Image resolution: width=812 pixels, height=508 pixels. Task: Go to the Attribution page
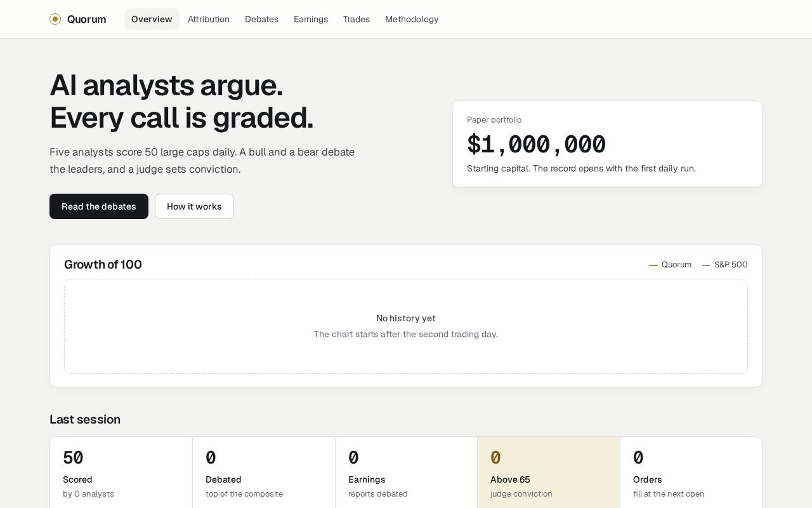point(209,19)
